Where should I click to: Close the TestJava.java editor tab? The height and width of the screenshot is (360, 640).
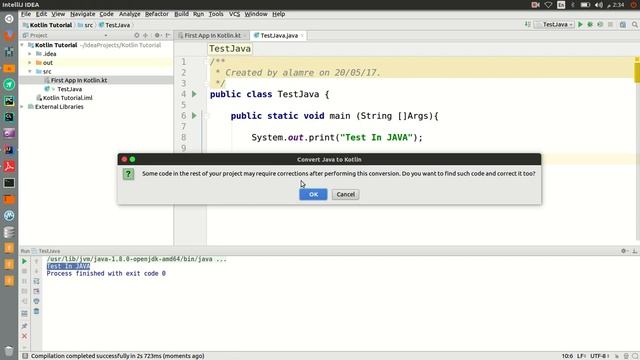[x=302, y=36]
